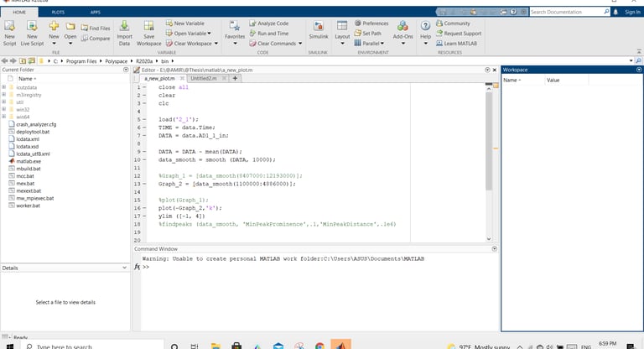The image size is (644, 349).
Task: Add a new editor tab
Action: coord(235,78)
